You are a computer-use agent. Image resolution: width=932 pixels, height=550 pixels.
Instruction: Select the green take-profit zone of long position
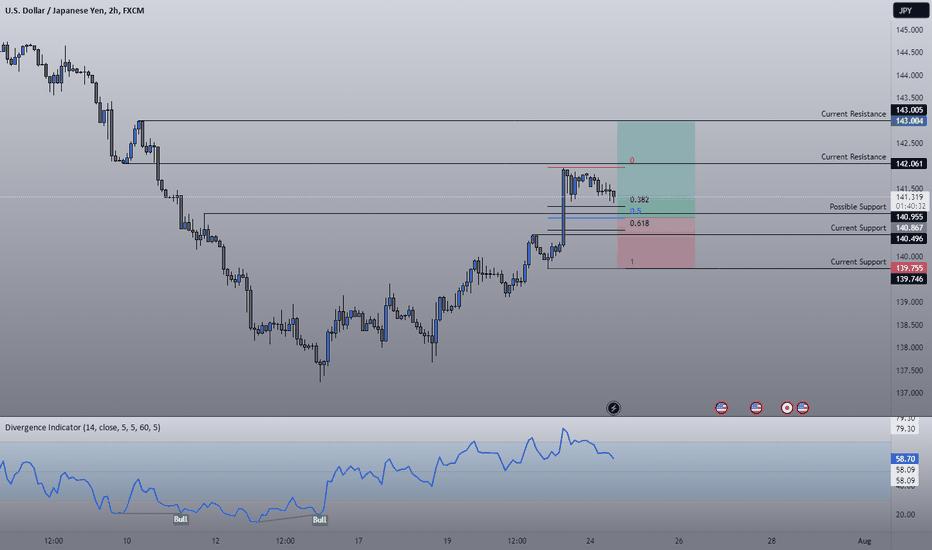(656, 169)
